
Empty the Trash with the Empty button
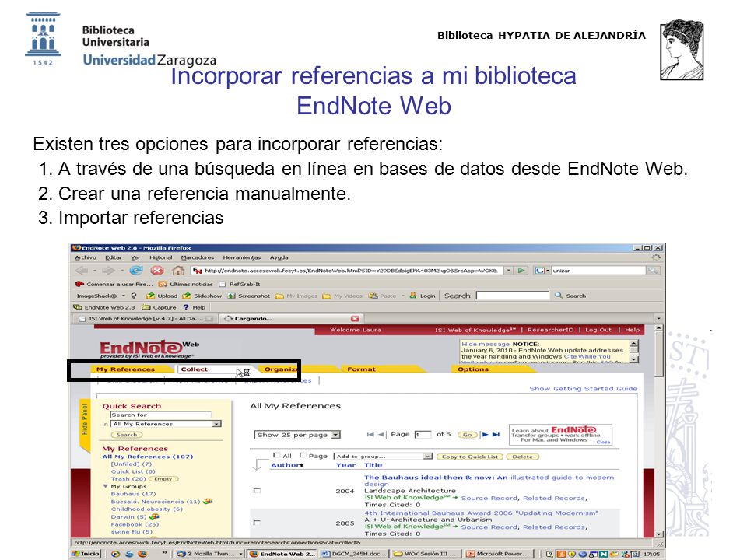[x=163, y=479]
